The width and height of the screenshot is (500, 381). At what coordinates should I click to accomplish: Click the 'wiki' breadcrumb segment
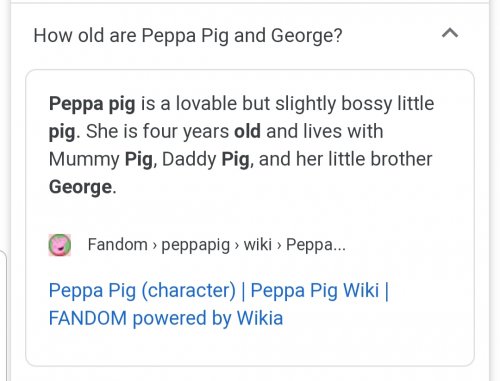(258, 244)
